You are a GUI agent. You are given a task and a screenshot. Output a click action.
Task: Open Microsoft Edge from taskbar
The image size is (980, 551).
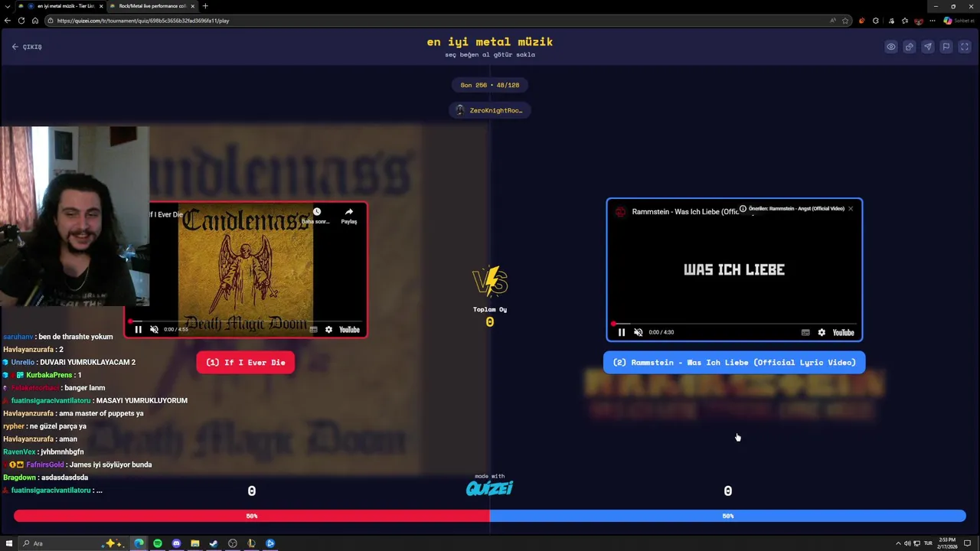pos(139,543)
